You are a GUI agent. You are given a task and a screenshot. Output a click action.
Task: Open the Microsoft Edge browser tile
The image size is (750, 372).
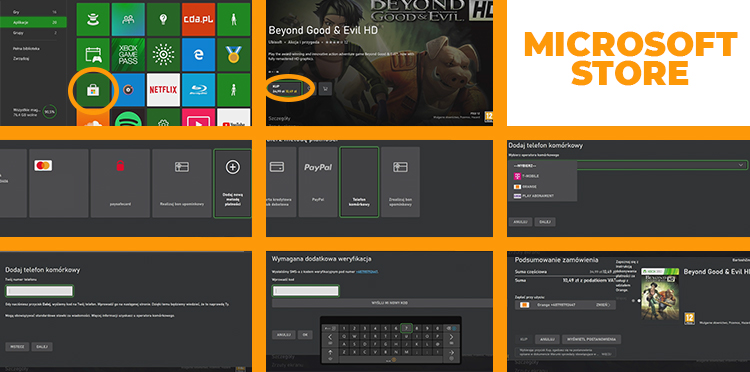pyautogui.click(x=199, y=55)
